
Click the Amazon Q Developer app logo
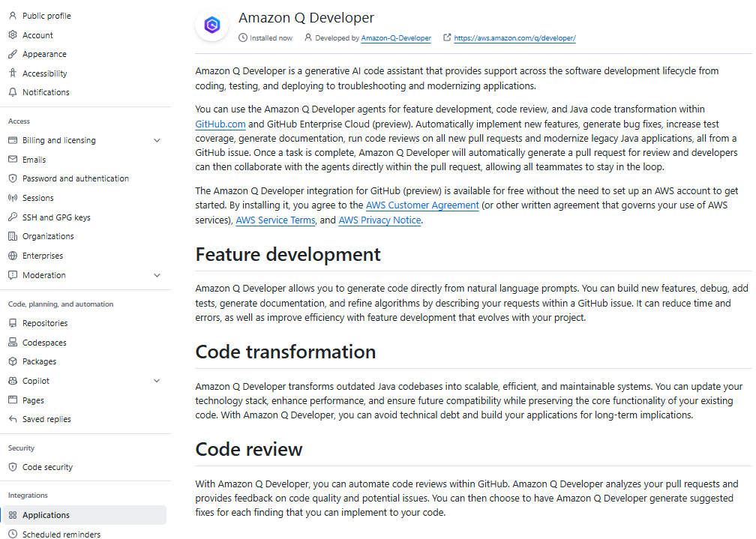(212, 25)
